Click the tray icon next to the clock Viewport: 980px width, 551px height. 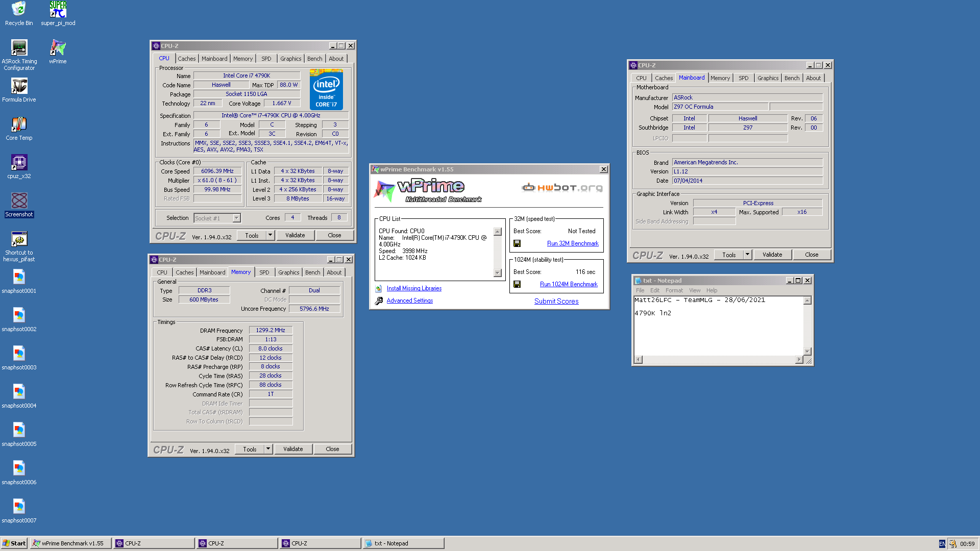click(953, 544)
